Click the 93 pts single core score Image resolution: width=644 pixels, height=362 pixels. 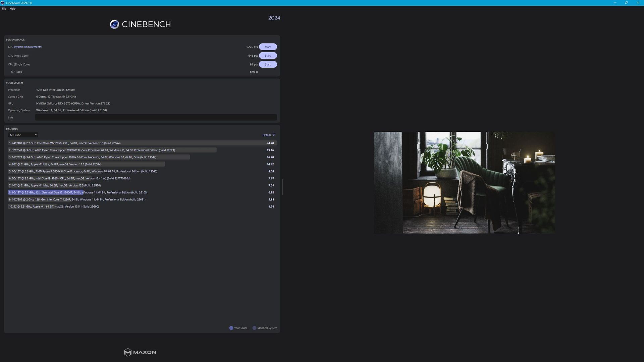(x=254, y=64)
